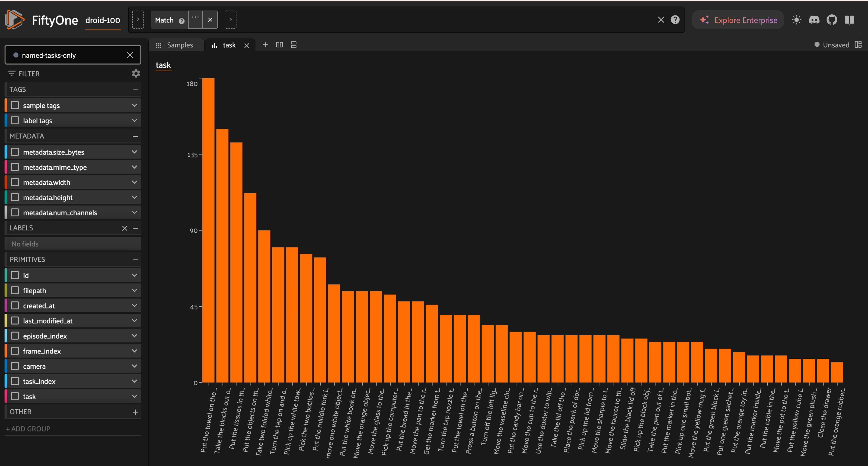Open Discord community link icon
Image resolution: width=868 pixels, height=466 pixels.
814,20
